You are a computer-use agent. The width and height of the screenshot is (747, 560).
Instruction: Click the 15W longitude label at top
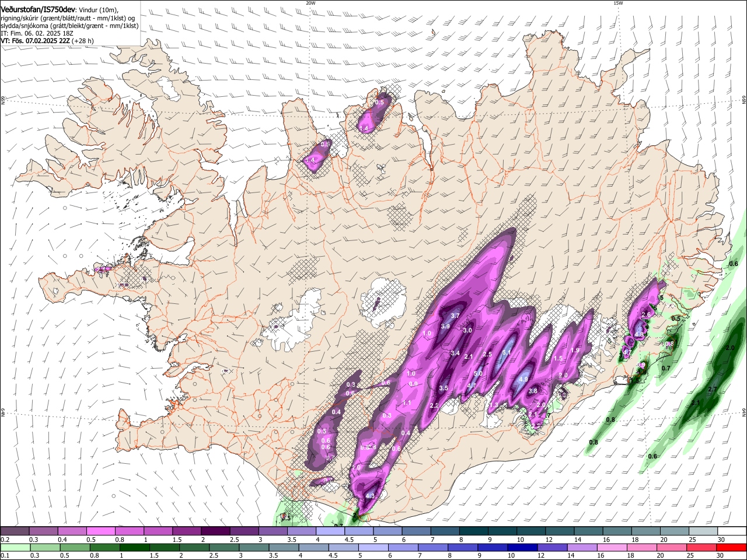pyautogui.click(x=618, y=3)
